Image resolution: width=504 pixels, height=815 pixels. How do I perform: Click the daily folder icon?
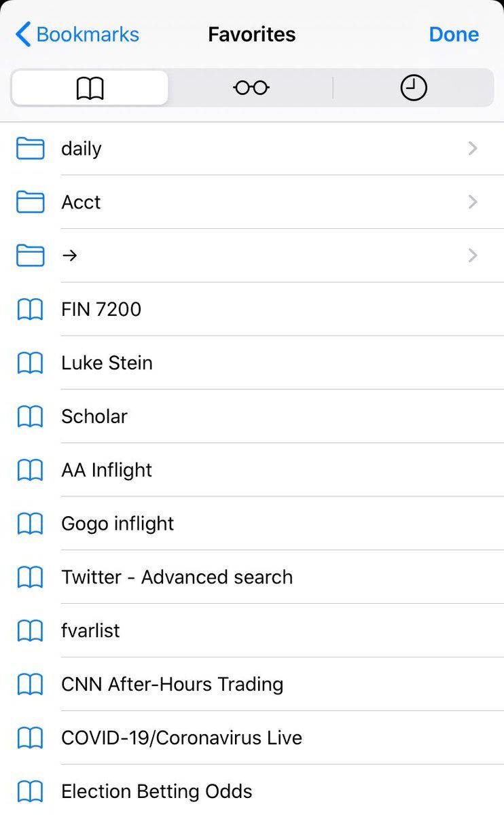coord(30,149)
